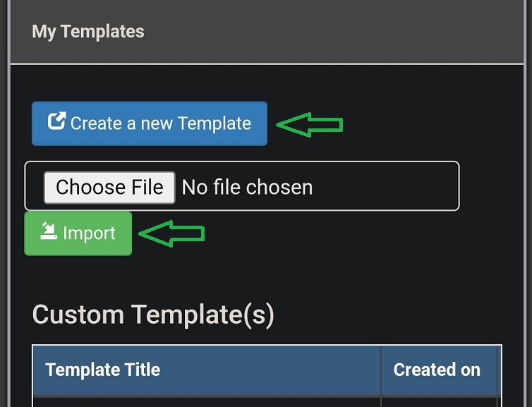Click the dark empty area below Import
This screenshot has height=407, width=532.
tap(265, 277)
